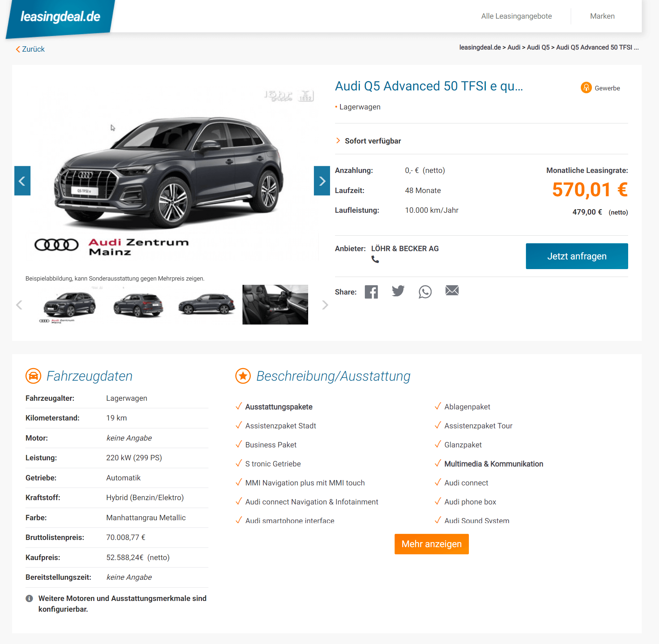659x644 pixels.
Task: Share the offer on Facebook
Action: click(371, 292)
